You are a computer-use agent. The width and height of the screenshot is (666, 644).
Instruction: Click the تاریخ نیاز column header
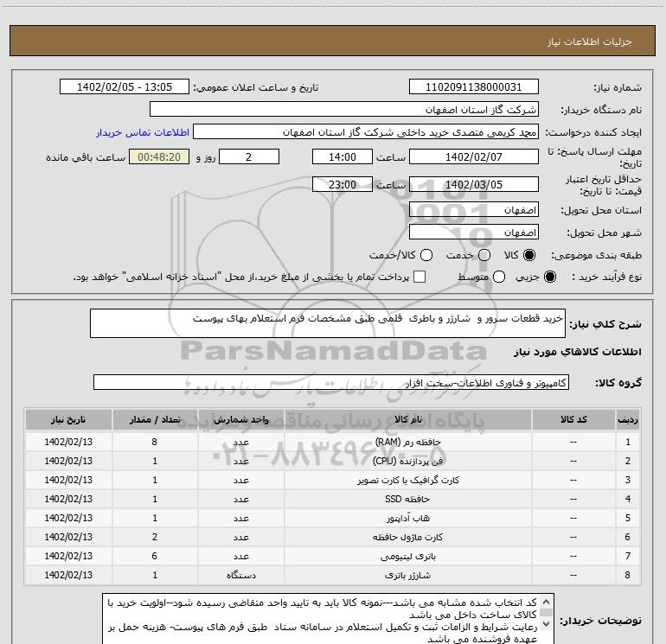click(x=68, y=420)
